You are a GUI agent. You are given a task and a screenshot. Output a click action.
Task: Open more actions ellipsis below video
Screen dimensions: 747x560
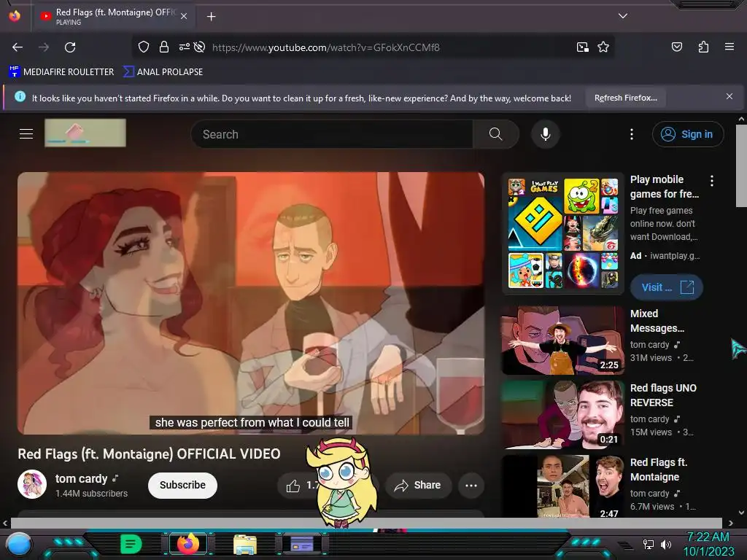click(x=471, y=485)
